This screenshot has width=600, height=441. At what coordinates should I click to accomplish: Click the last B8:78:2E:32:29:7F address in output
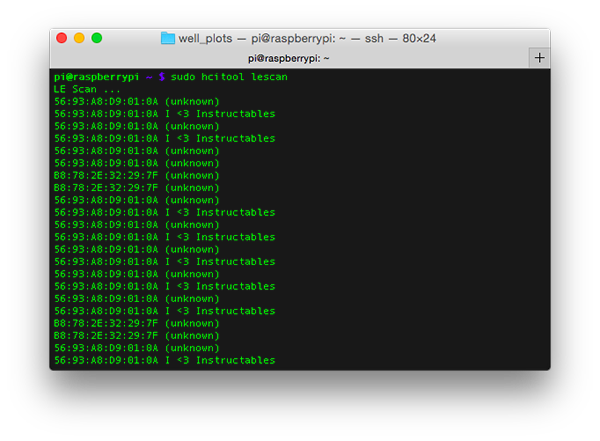pyautogui.click(x=105, y=335)
